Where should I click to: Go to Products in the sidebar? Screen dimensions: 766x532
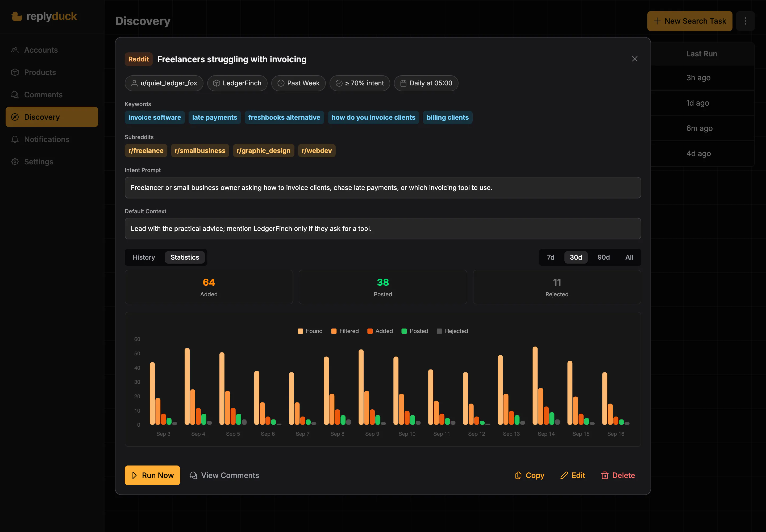pos(52,72)
